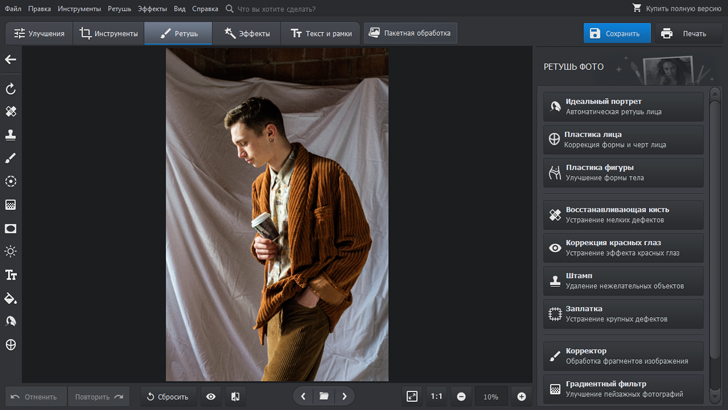Viewport: 728px width, 410px height.
Task: Click the Сбросить reset button
Action: 167,397
